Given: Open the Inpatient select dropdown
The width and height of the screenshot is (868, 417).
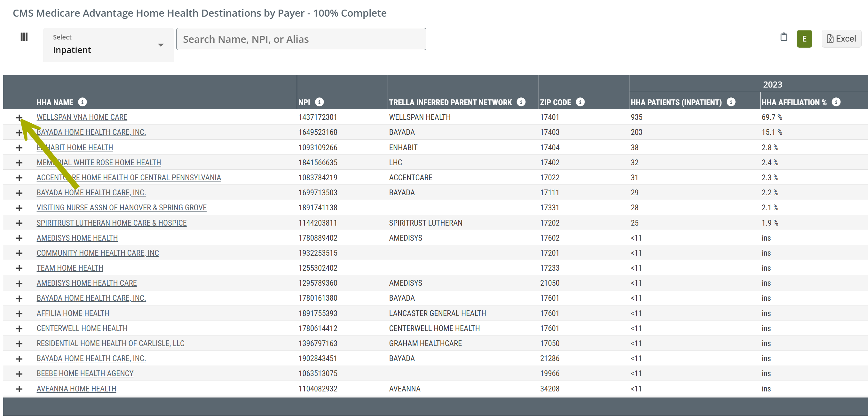Looking at the screenshot, I should click(108, 45).
